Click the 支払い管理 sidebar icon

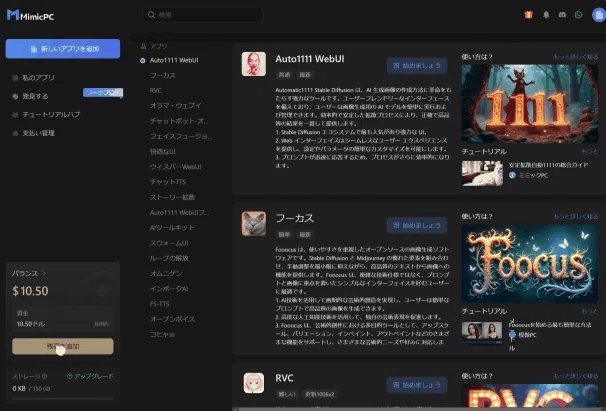click(15, 133)
